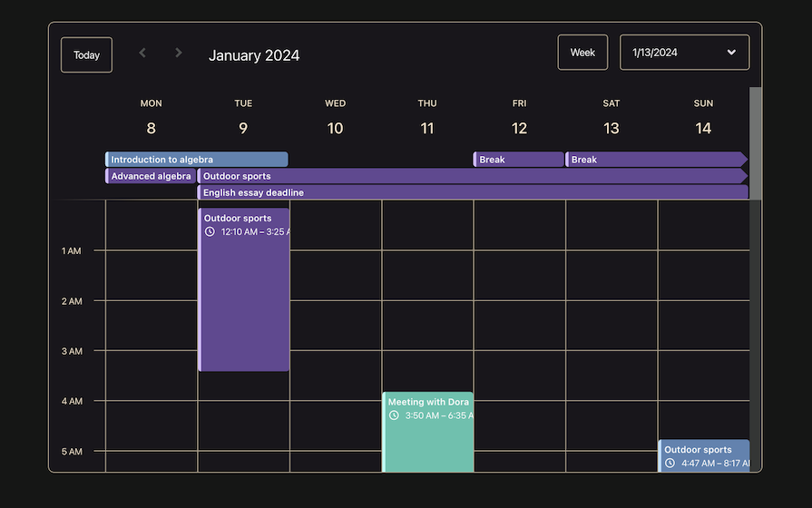Open Introduction to algebra all-day event
812x508 pixels.
tap(197, 160)
